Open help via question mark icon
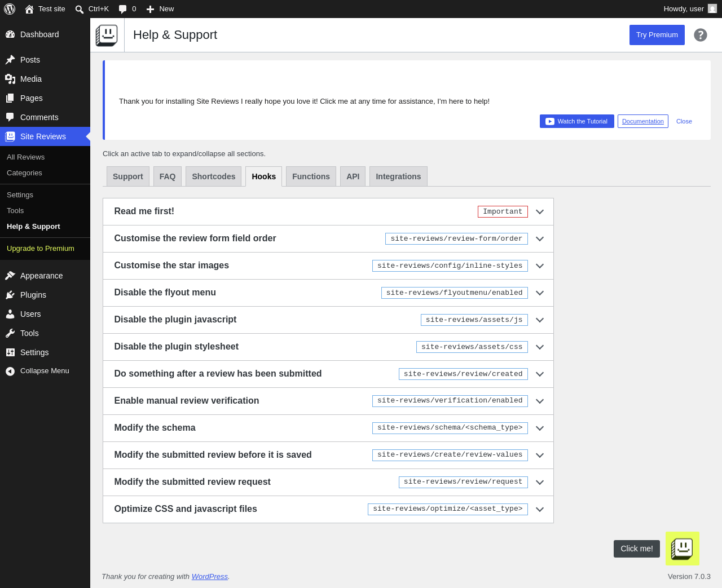 click(701, 35)
